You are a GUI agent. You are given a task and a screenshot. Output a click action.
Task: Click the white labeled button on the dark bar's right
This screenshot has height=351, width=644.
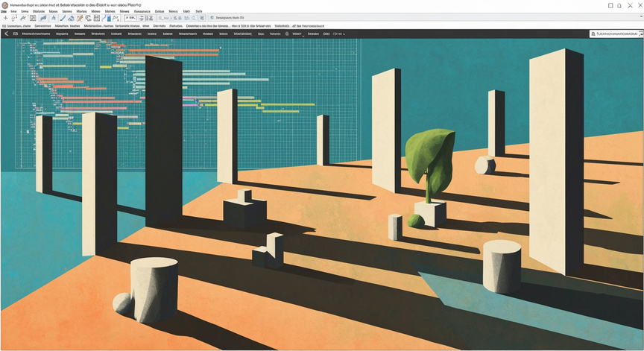coord(615,34)
